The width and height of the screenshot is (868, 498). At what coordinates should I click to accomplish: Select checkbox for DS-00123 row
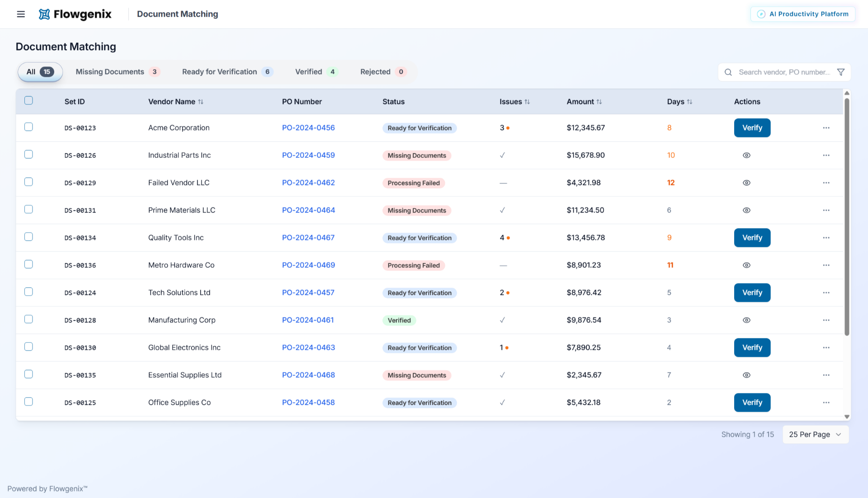[x=28, y=127]
